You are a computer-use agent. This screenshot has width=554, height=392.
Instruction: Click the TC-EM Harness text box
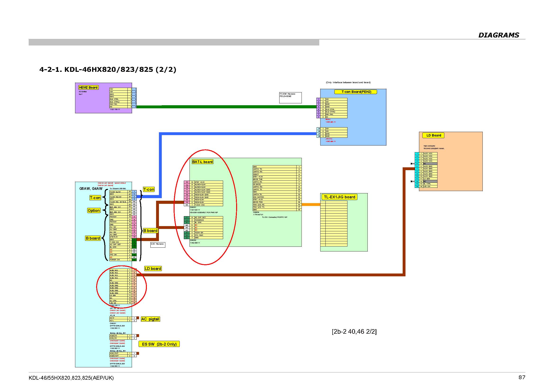point(290,97)
